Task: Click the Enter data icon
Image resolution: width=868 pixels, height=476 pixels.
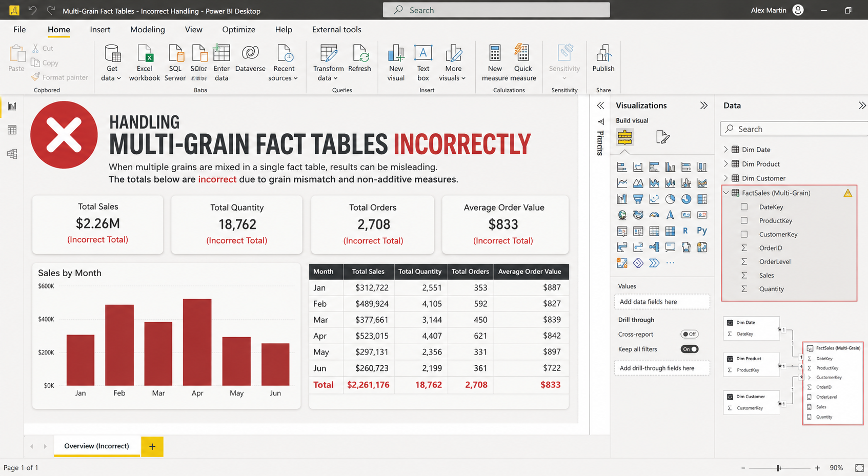Action: [x=221, y=53]
